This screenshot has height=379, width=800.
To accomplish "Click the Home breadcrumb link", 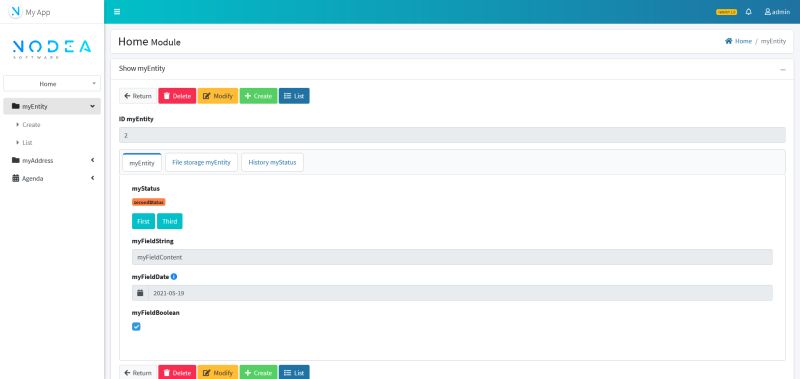I will coord(743,41).
